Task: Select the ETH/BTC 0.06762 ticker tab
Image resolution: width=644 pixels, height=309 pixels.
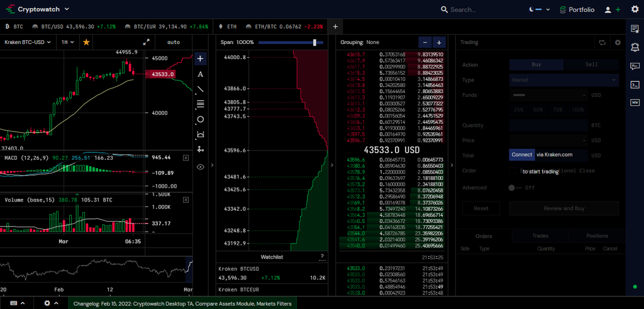Action: pos(284,26)
